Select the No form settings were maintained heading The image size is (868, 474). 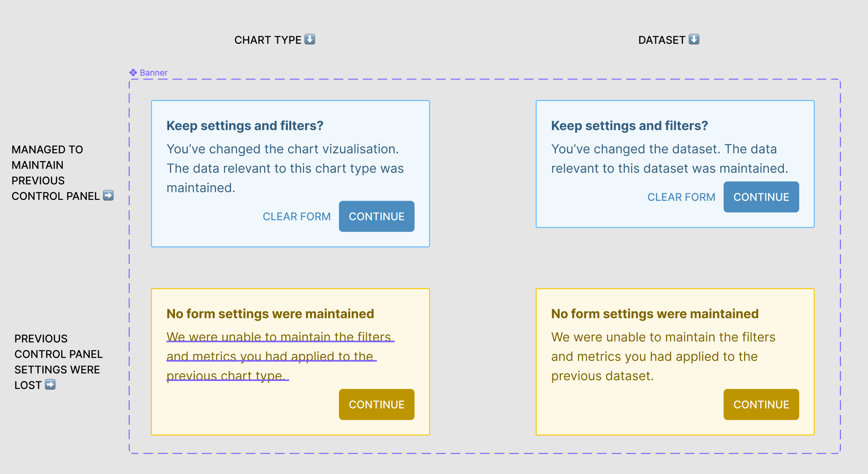point(270,313)
